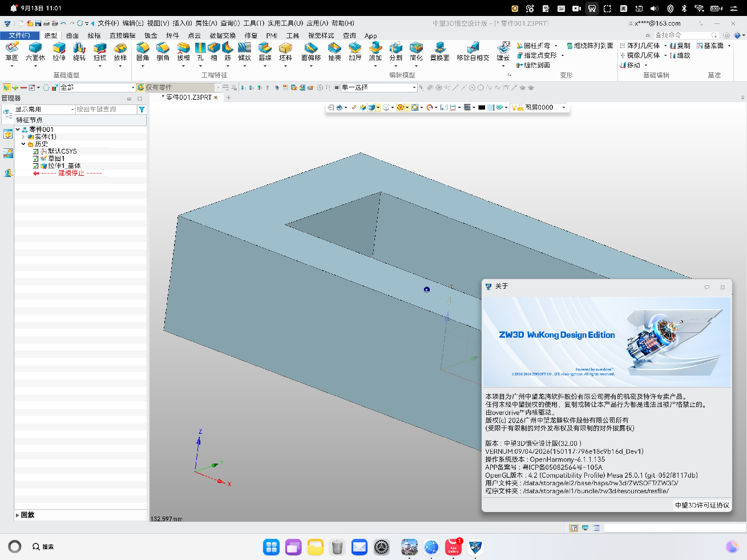Image resolution: width=747 pixels, height=560 pixels.
Task: Choose the 镶嵌 inlay tool
Action: [x=503, y=51]
